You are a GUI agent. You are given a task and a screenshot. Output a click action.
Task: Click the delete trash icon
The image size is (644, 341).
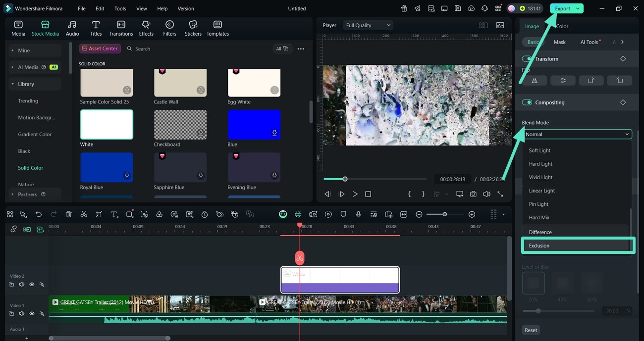tap(69, 214)
